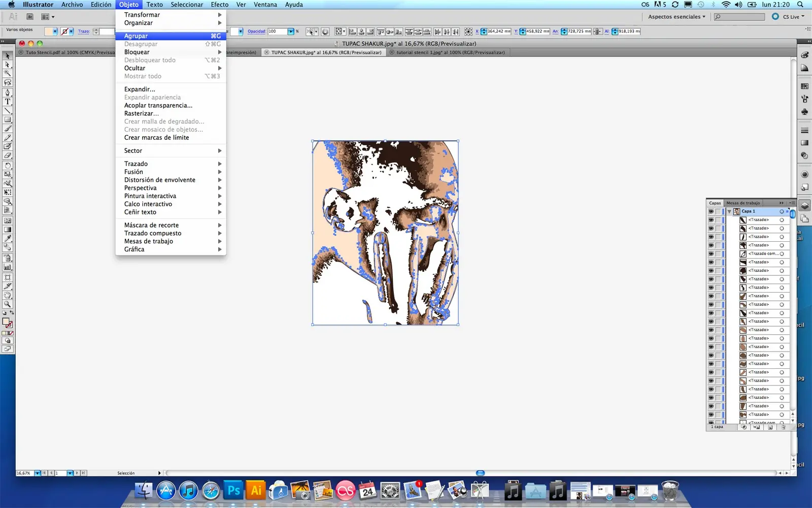The image size is (812, 508).
Task: Click the control bar stroke swatch
Action: (x=64, y=31)
